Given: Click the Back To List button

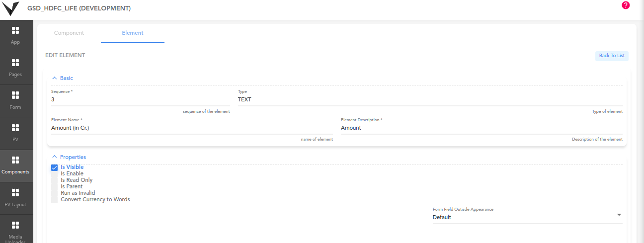Looking at the screenshot, I should pos(612,56).
